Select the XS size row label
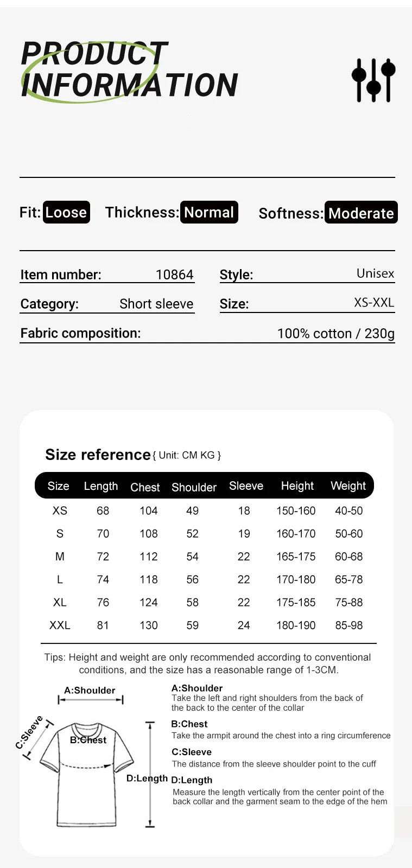 tap(60, 510)
